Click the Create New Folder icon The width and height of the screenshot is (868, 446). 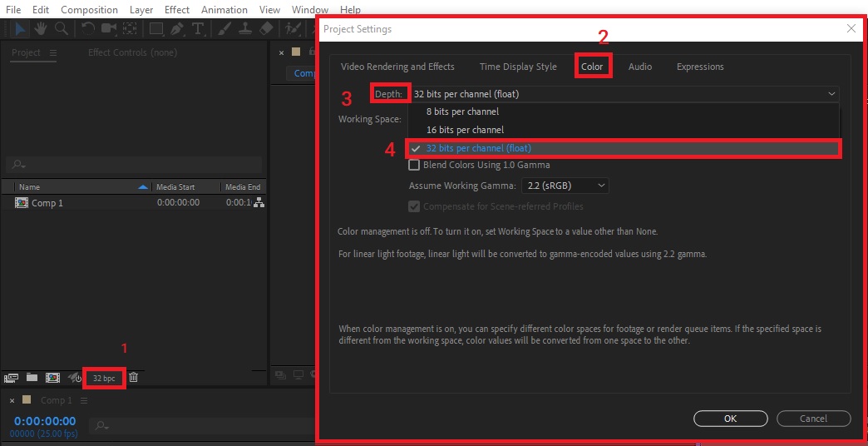click(32, 378)
